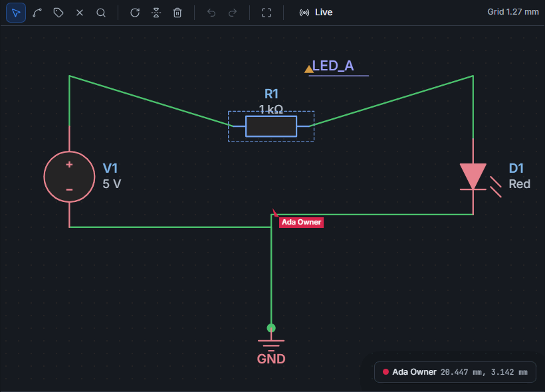This screenshot has width=545, height=392.
Task: Rotate the selected component
Action: tap(135, 13)
